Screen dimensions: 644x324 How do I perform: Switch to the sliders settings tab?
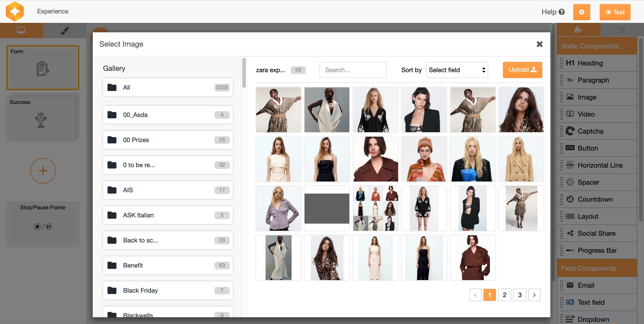(x=622, y=30)
